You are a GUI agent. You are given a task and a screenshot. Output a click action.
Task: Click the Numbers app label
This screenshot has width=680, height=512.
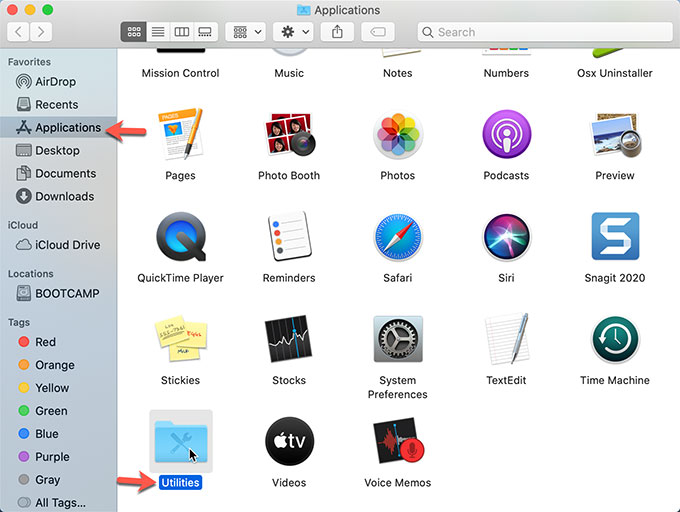coord(506,73)
